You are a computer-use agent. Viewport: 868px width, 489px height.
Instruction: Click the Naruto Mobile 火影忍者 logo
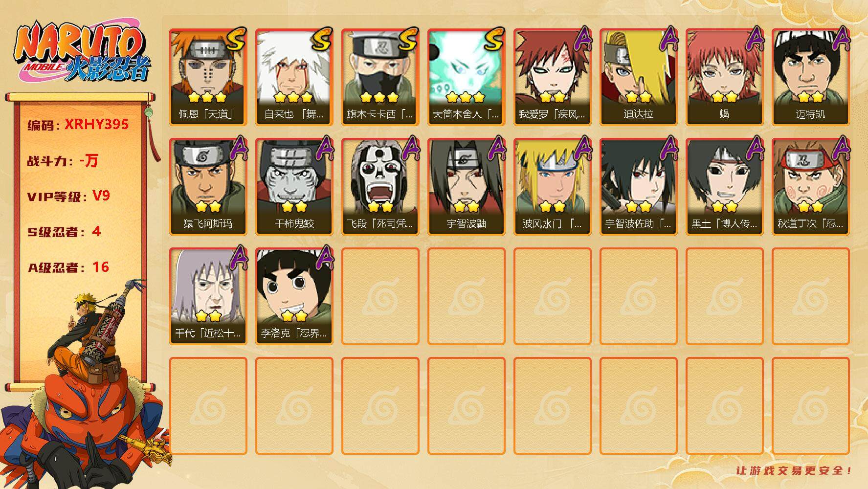(x=82, y=52)
